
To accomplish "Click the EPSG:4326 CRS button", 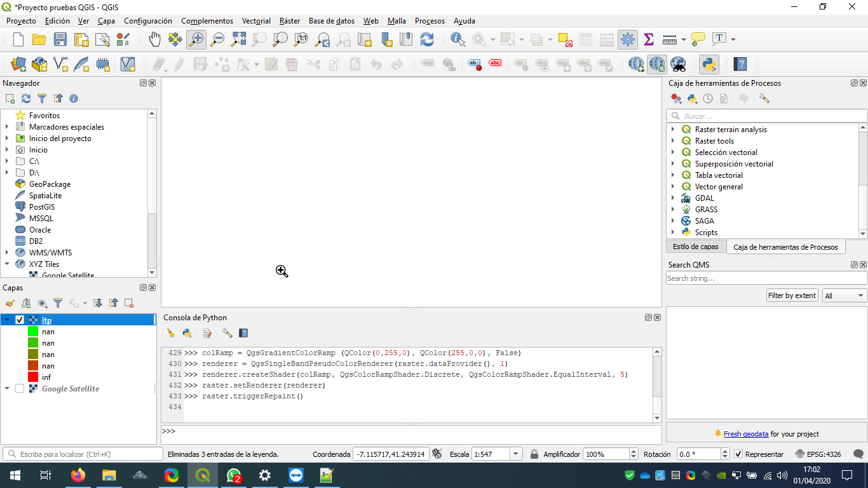I will click(x=818, y=454).
